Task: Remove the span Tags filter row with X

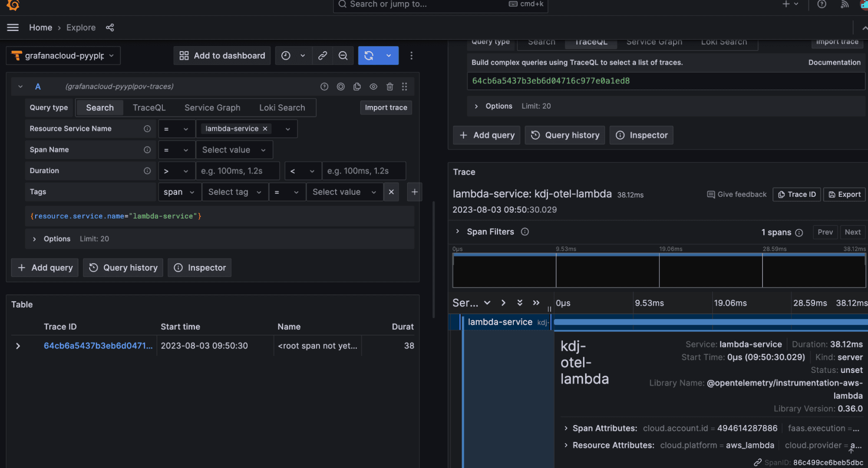Action: (391, 192)
